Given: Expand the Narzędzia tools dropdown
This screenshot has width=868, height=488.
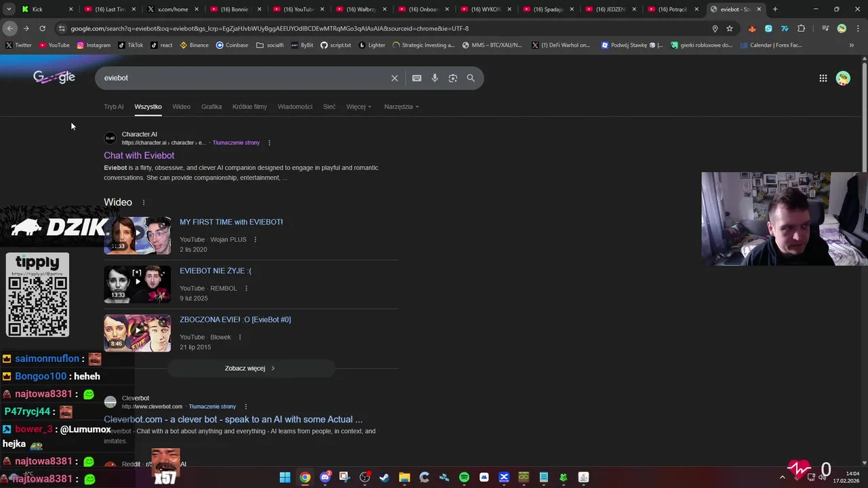Looking at the screenshot, I should (401, 106).
